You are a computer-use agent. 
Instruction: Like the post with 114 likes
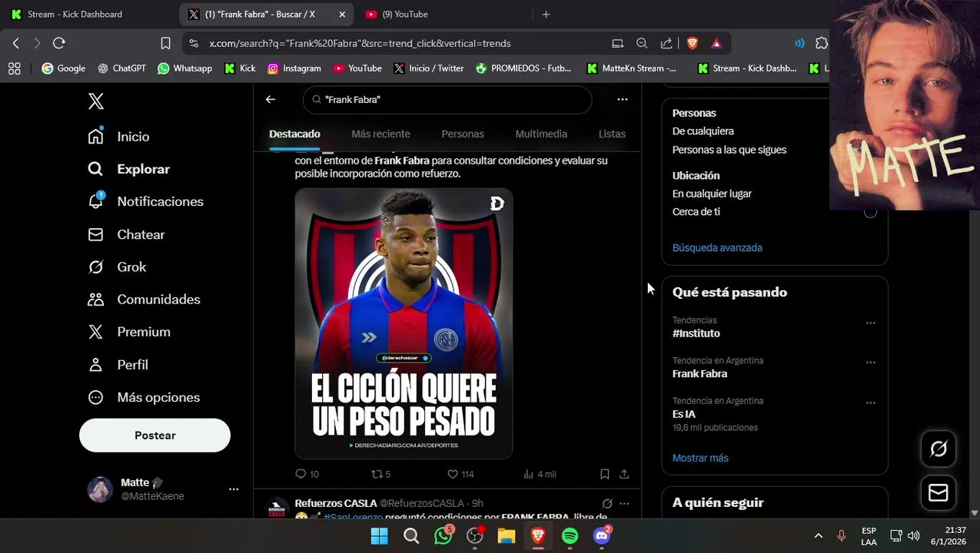tap(460, 474)
